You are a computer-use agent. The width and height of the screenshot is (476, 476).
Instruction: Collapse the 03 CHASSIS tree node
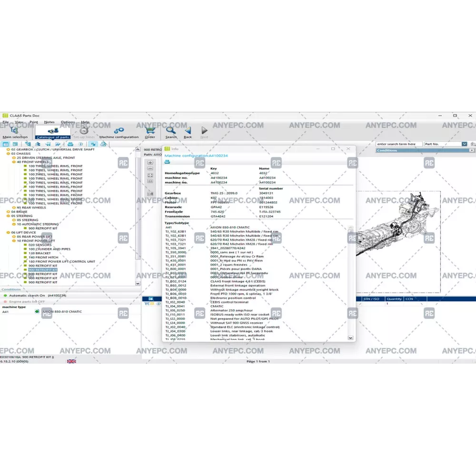pyautogui.click(x=9, y=154)
